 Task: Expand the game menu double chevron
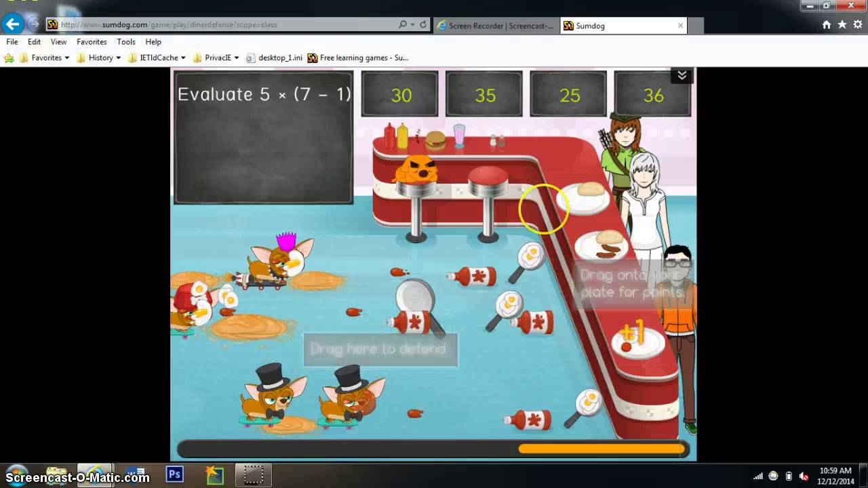pos(682,76)
